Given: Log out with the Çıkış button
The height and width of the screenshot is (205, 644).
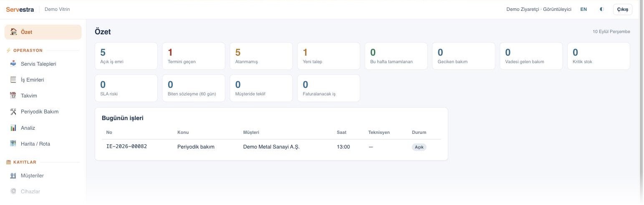Looking at the screenshot, I should tap(622, 9).
